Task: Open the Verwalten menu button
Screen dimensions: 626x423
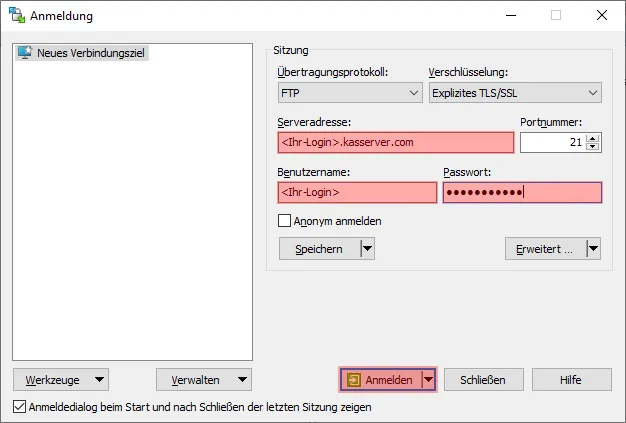Action: click(x=204, y=380)
